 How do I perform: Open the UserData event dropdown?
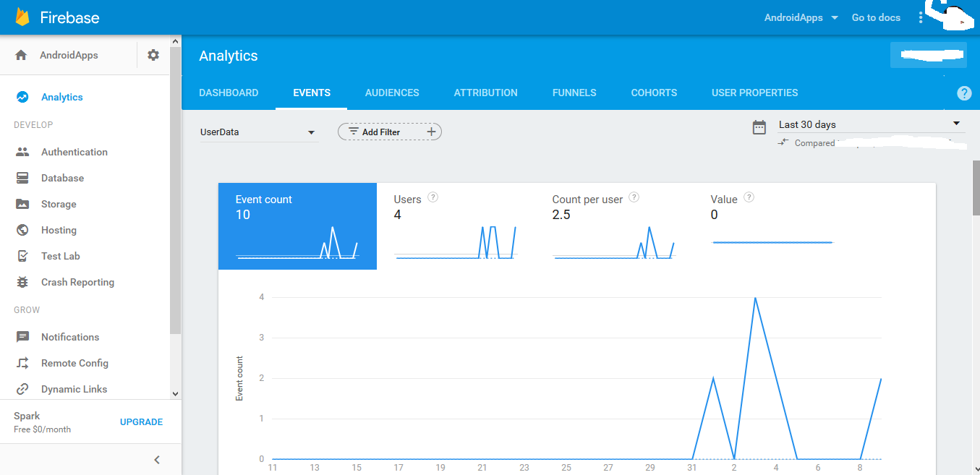coord(259,132)
